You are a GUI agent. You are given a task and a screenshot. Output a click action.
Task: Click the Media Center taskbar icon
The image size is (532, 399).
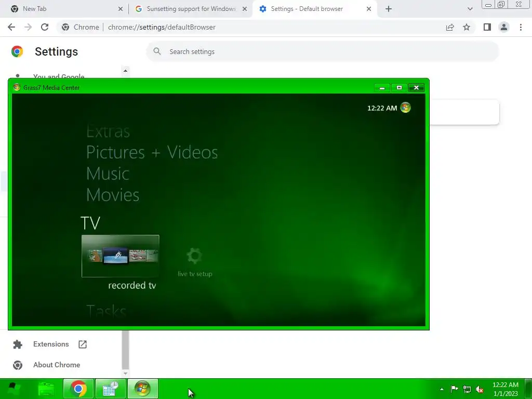tap(143, 389)
